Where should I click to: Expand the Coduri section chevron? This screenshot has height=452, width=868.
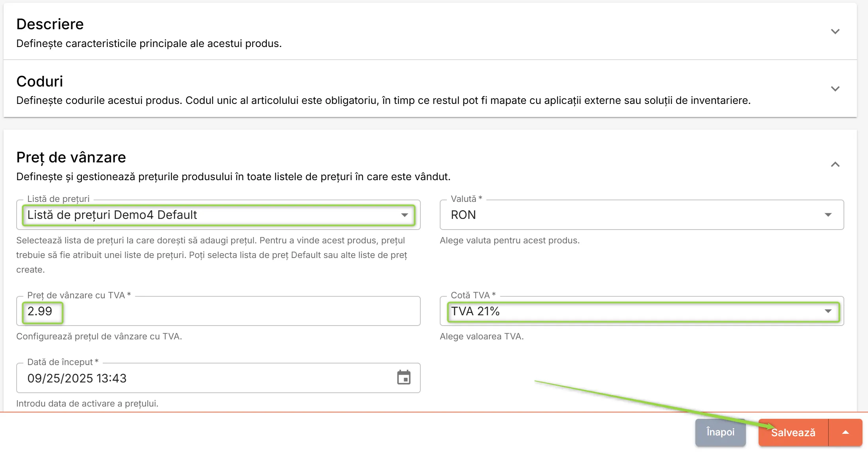pos(835,89)
